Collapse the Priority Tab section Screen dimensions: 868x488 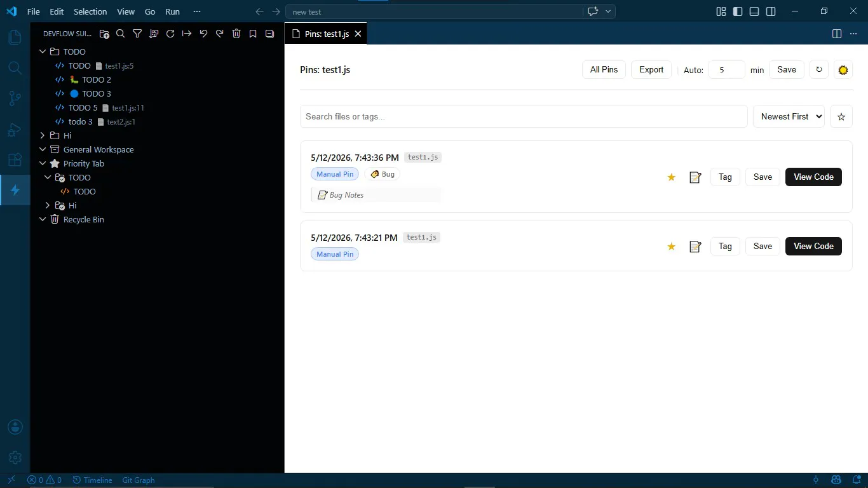click(x=43, y=163)
